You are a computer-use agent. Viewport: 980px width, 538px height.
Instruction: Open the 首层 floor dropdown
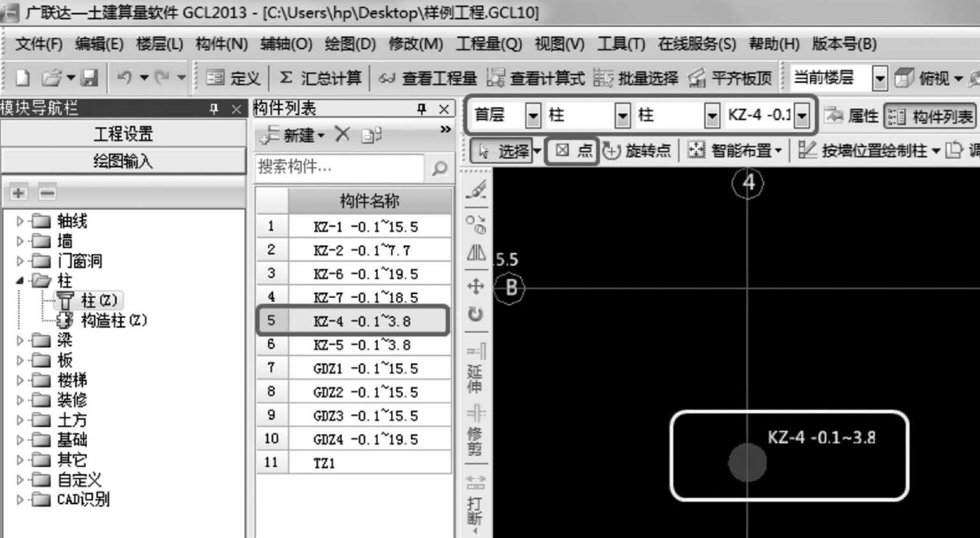point(532,116)
